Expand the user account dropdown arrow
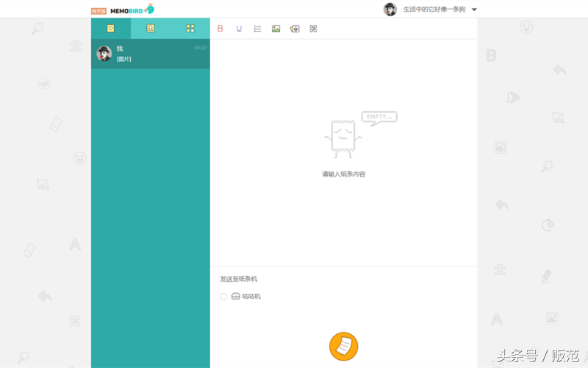Screen dimensions: 588x368 474,10
